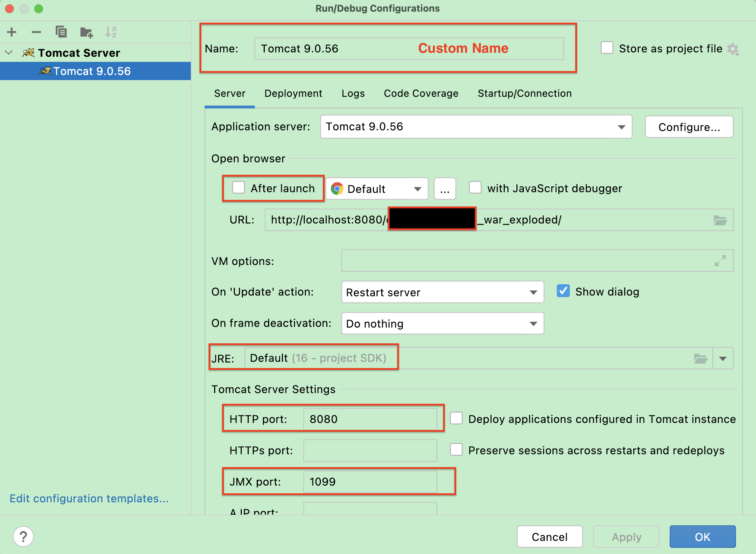756x554 pixels.
Task: Click the OK button
Action: point(702,537)
